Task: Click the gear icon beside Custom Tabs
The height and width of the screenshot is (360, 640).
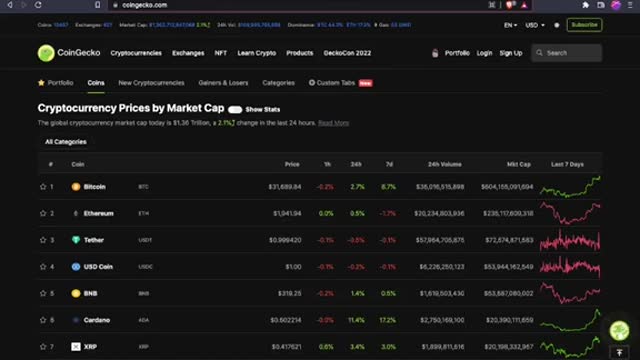Action: pos(312,82)
